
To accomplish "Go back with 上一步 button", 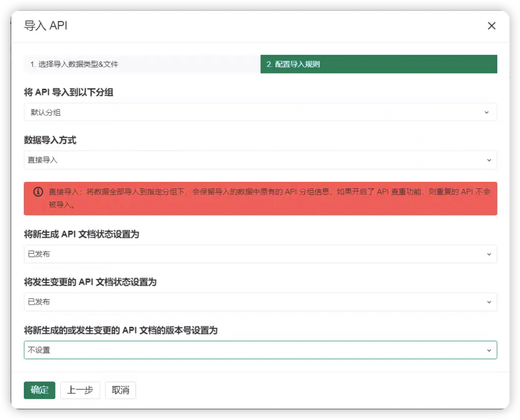I will (x=80, y=390).
